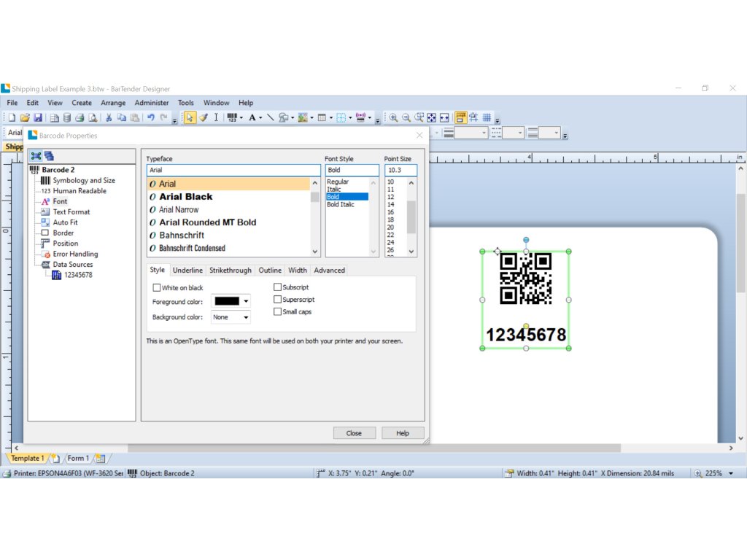Switch to the Form 1 tab
This screenshot has height=560, width=747.
78,458
